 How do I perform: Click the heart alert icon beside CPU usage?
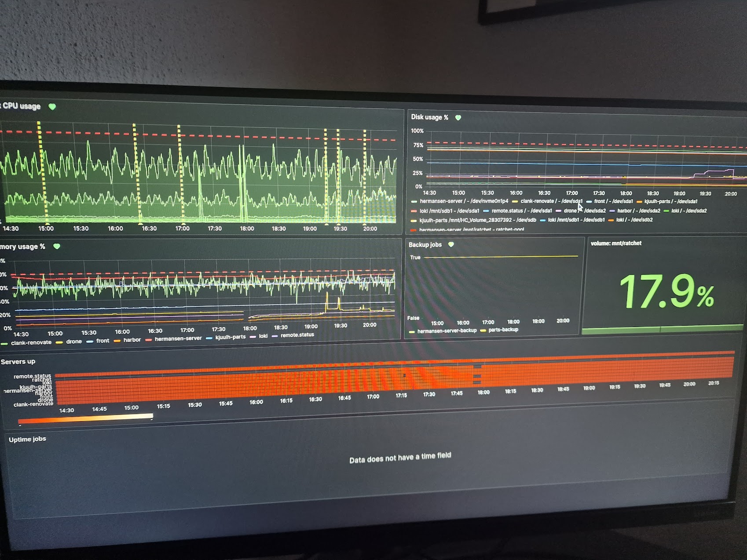52,107
